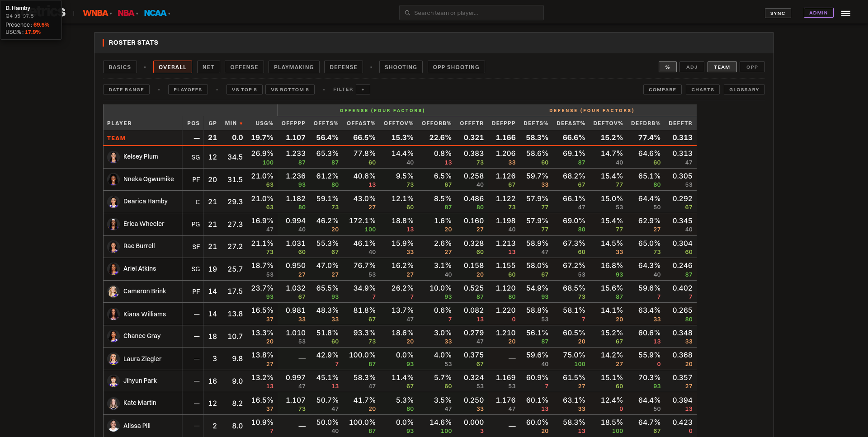868x437 pixels.
Task: Select OPP stats toggle
Action: click(752, 67)
